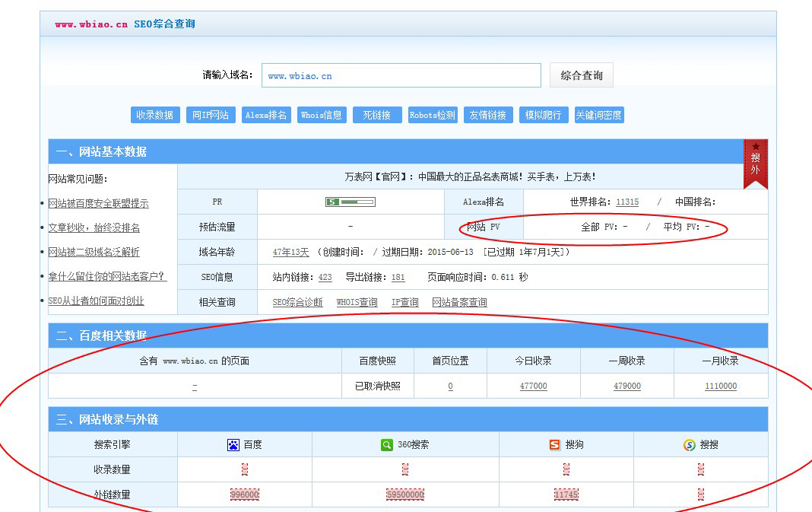
Task: Click the domain name input field
Action: [x=401, y=75]
